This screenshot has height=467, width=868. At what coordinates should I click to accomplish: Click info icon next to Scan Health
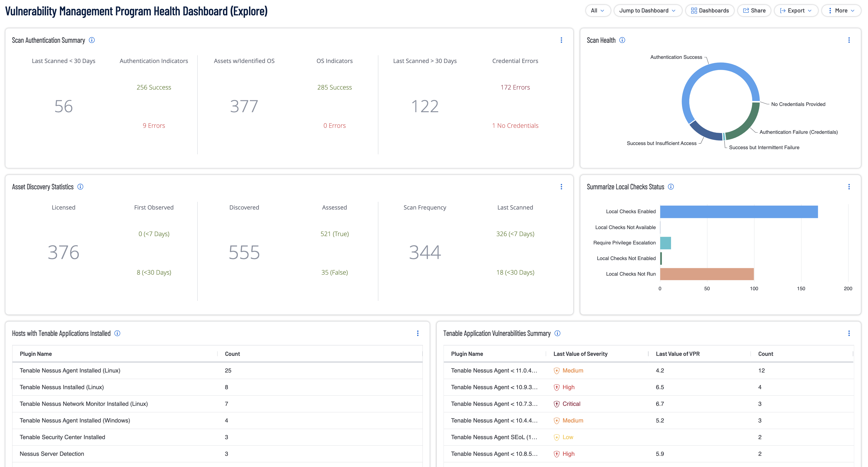click(x=622, y=40)
